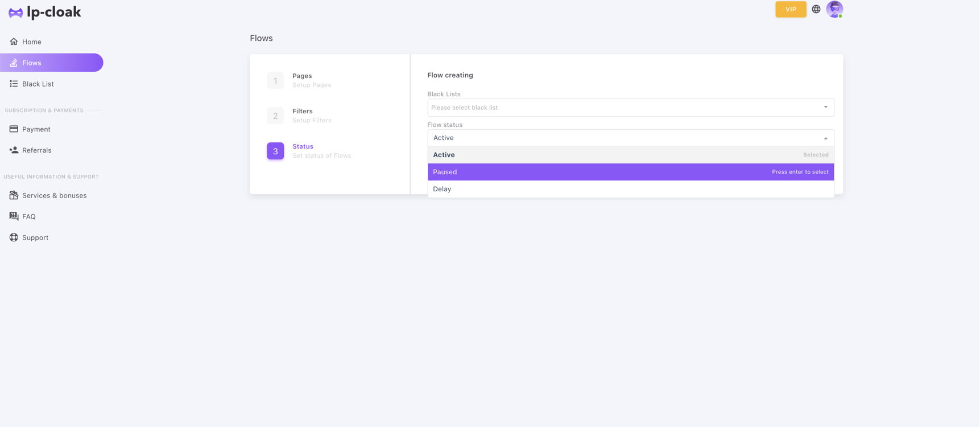Screen dimensions: 980x427
Task: Pick the Active status option
Action: [630, 155]
